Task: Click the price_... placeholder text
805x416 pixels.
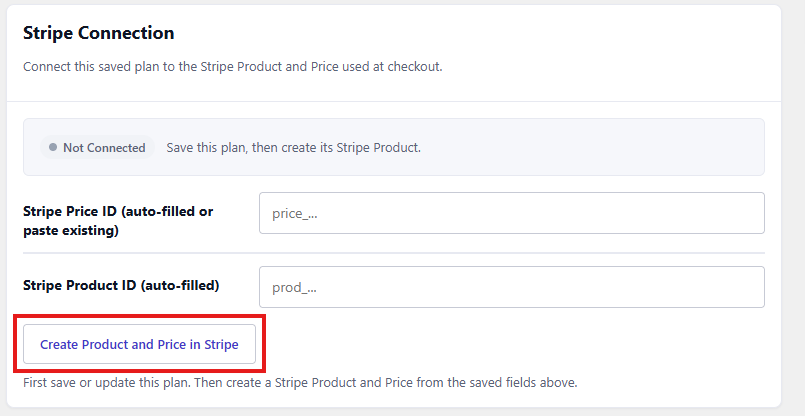Action: click(x=295, y=214)
